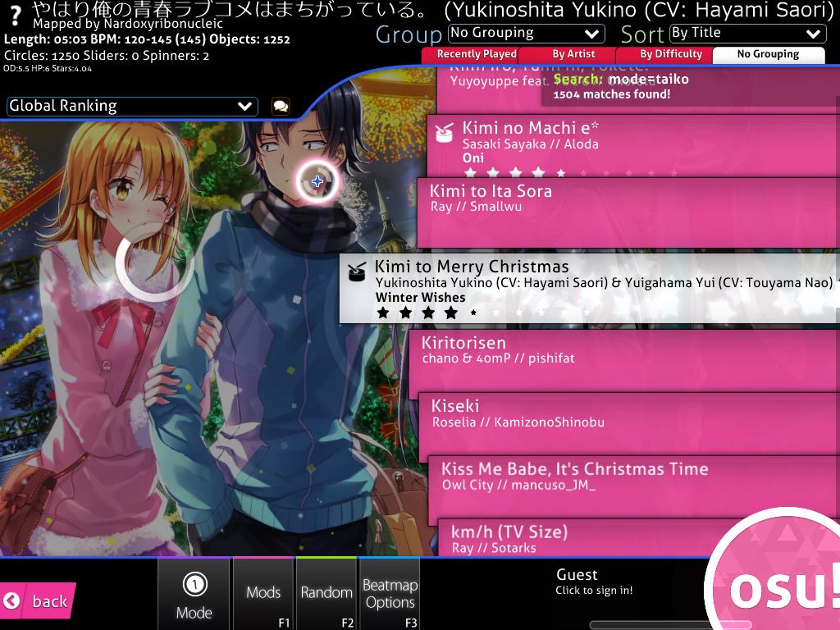Click the back arrow icon
The image size is (840, 630).
tap(11, 600)
